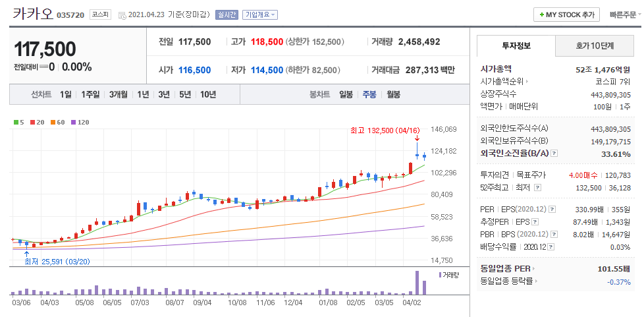Show the 1년 line chart
This screenshot has width=644, height=317.
click(143, 94)
